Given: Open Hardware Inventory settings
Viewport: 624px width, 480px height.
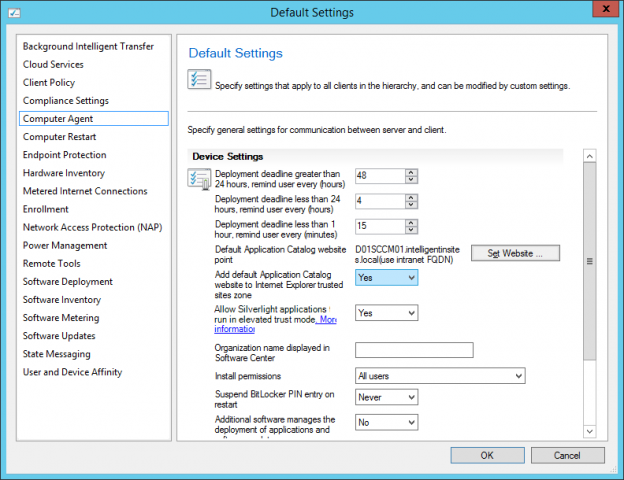Looking at the screenshot, I should point(64,173).
